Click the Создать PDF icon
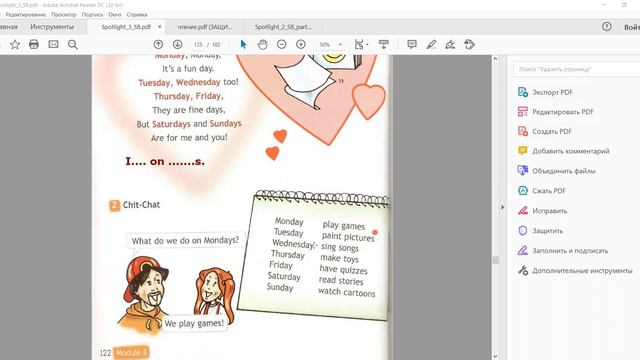Image resolution: width=640 pixels, height=360 pixels. pyautogui.click(x=523, y=131)
